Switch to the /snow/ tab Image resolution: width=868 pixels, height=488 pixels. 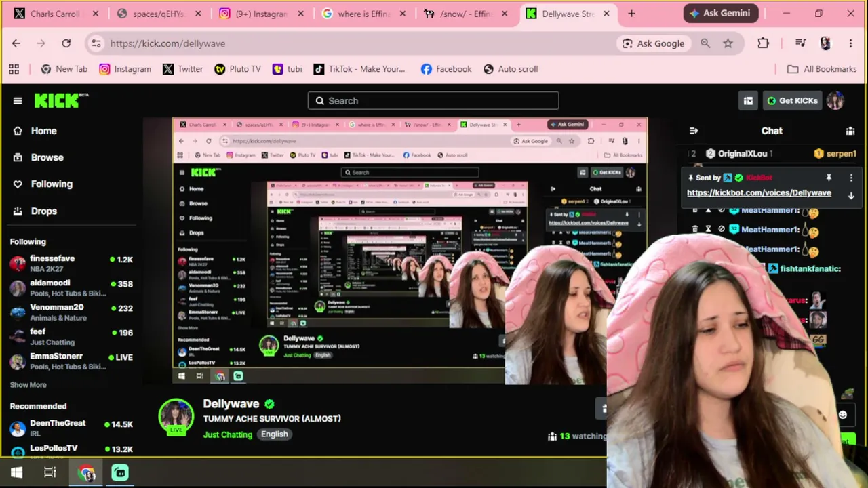(x=465, y=14)
